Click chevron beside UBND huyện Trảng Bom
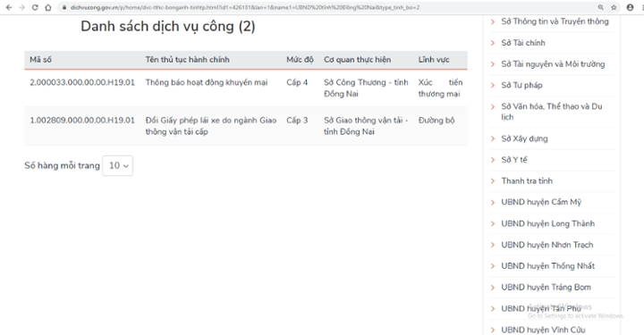This screenshot has height=335, width=644. click(x=493, y=288)
